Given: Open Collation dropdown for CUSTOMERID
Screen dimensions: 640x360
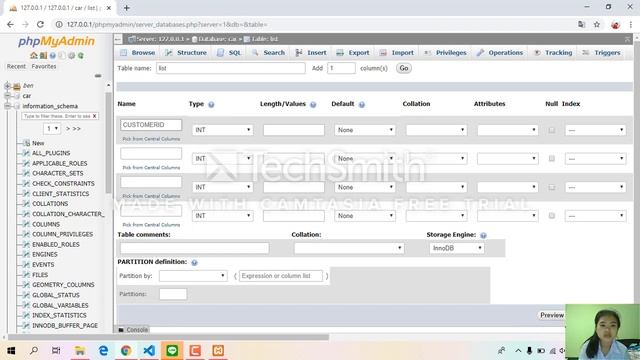Looking at the screenshot, I should [x=436, y=130].
